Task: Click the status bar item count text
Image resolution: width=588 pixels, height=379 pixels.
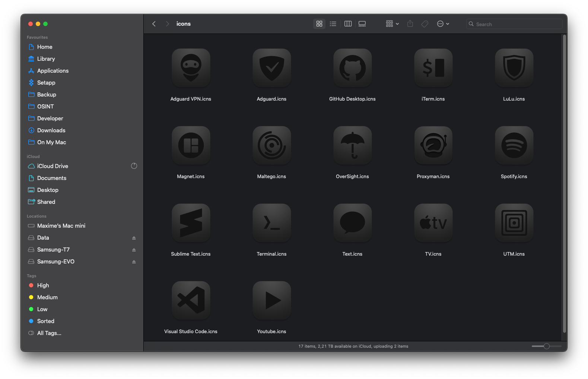Action: point(353,346)
